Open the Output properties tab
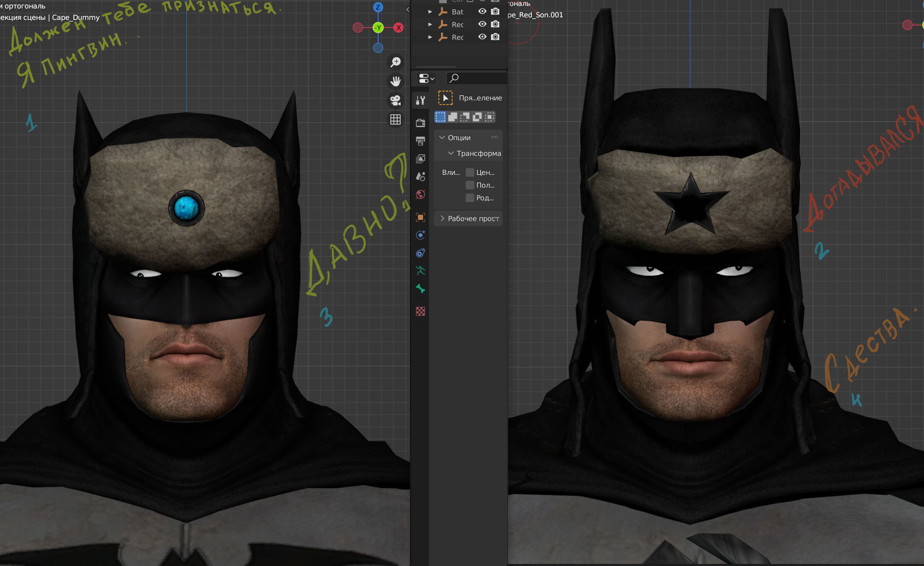The image size is (924, 566). tap(421, 141)
